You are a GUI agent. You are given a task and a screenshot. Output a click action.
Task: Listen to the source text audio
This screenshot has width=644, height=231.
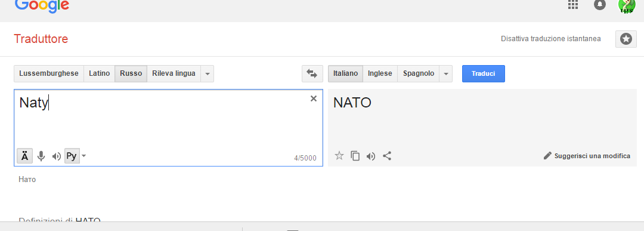point(56,156)
